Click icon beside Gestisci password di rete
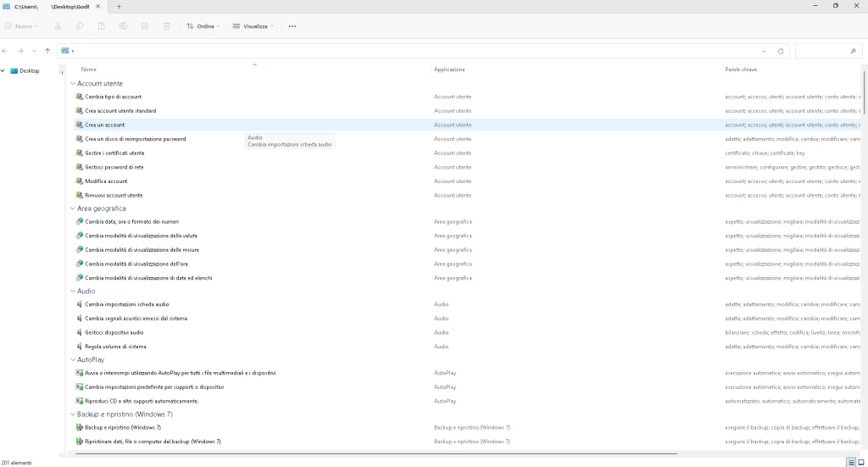Viewport: 868px width, 467px height. 79,167
